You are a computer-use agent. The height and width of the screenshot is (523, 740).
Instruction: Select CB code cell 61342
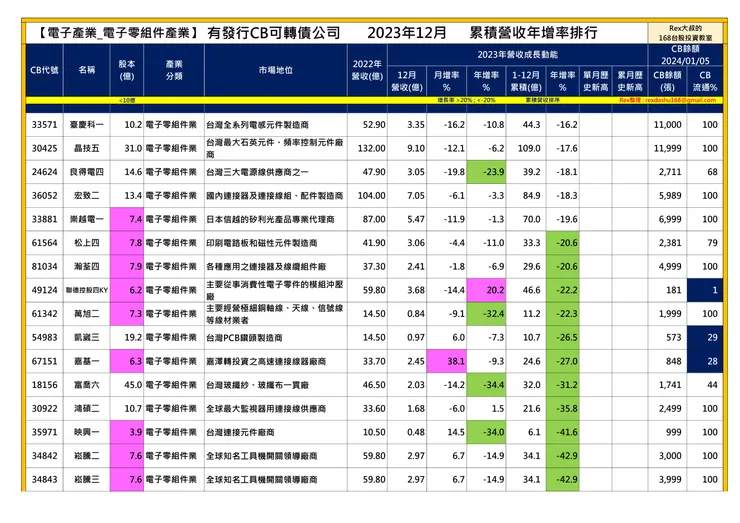[44, 313]
